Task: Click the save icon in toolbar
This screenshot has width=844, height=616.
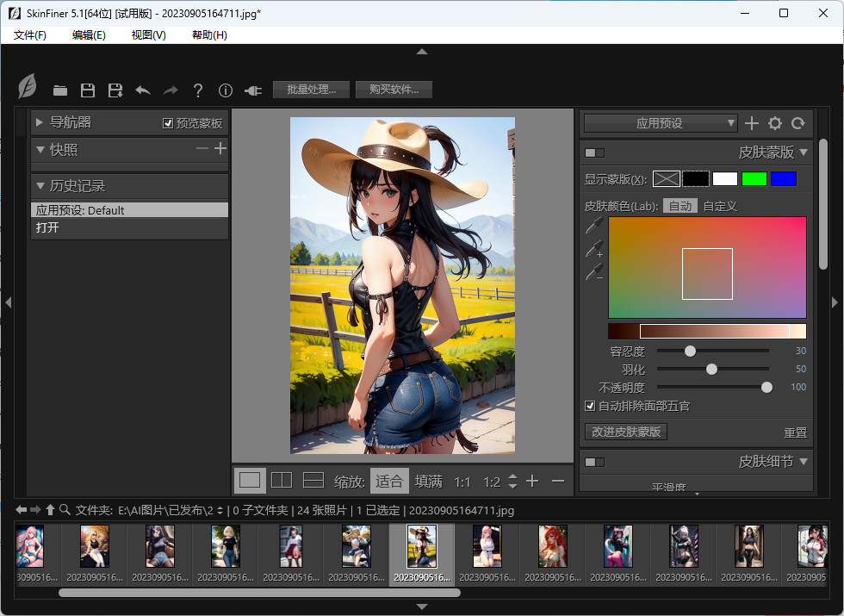Action: pyautogui.click(x=88, y=90)
